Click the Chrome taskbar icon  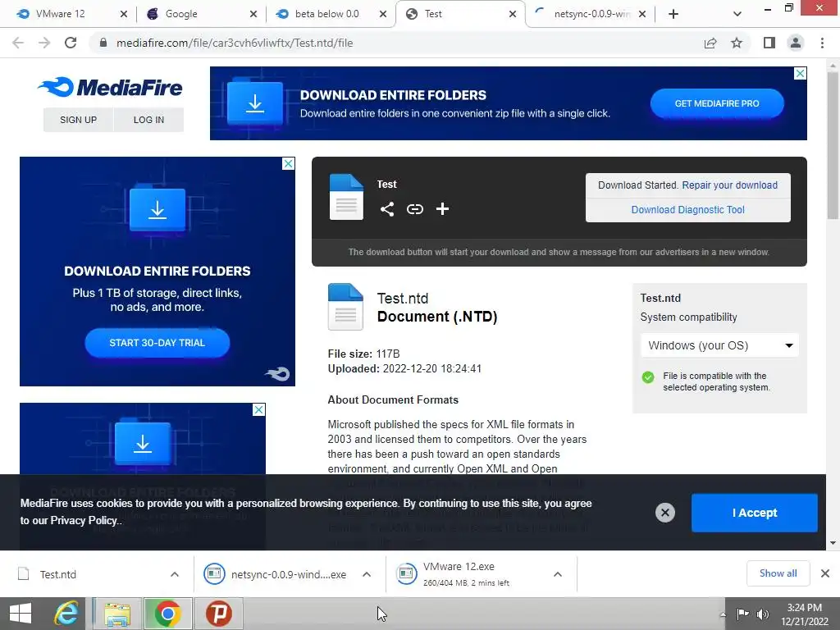[167, 614]
